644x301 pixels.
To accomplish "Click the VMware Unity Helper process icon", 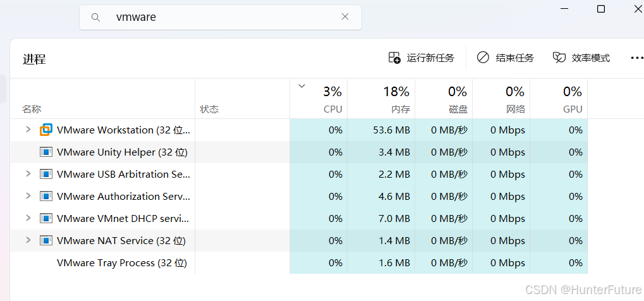I will tap(46, 152).
